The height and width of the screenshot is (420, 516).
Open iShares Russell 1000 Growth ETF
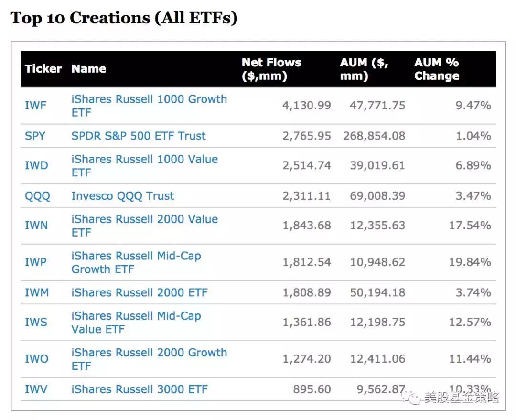click(x=149, y=106)
